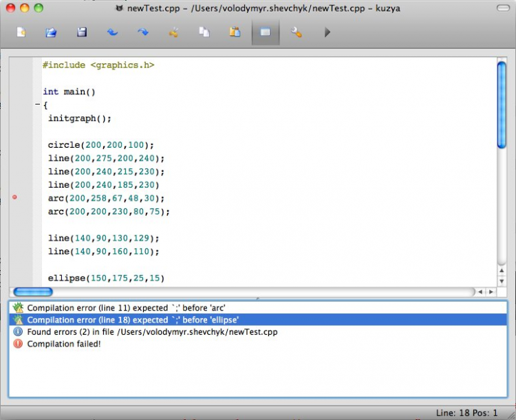Select the line 18 'ellipse' compilation error
This screenshot has width=516, height=420.
point(133,320)
